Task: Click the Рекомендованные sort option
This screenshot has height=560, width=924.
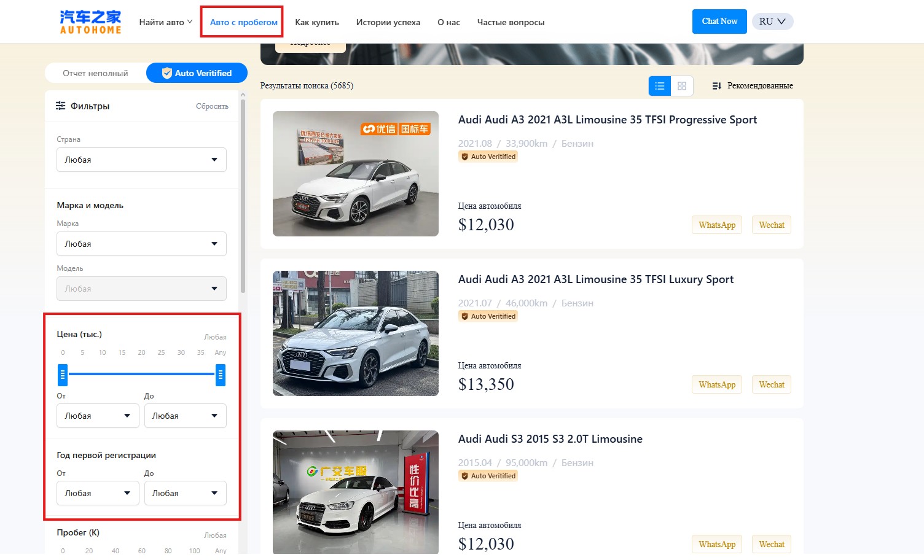Action: click(x=760, y=86)
